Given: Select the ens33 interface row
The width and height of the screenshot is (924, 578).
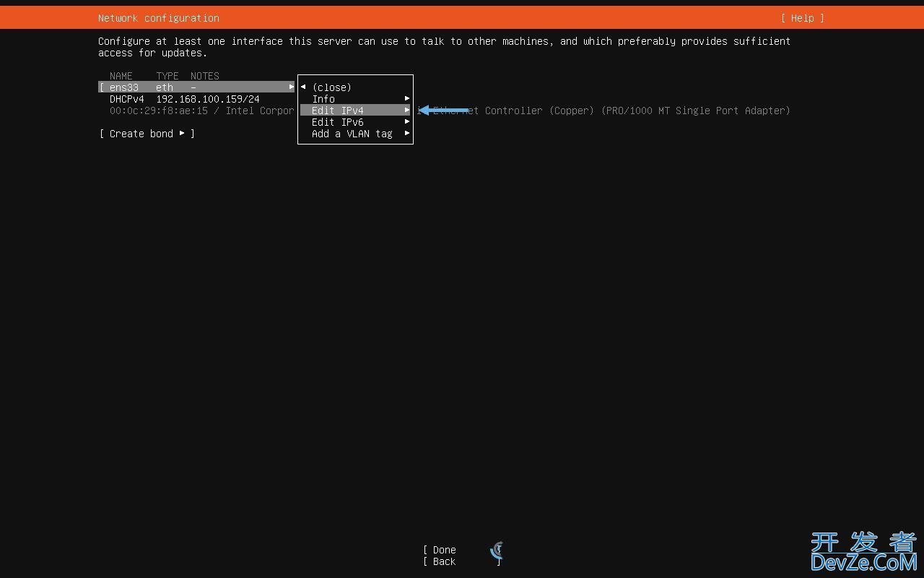Looking at the screenshot, I should coord(197,87).
